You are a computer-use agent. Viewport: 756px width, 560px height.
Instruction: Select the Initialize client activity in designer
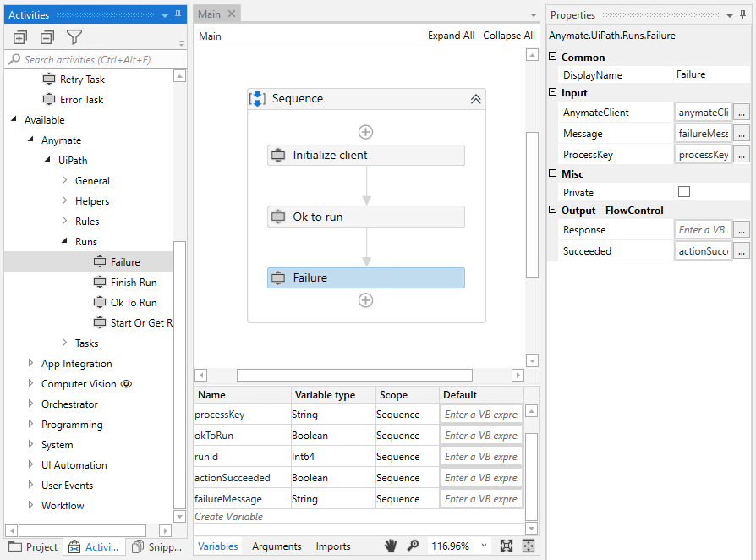[x=366, y=156]
